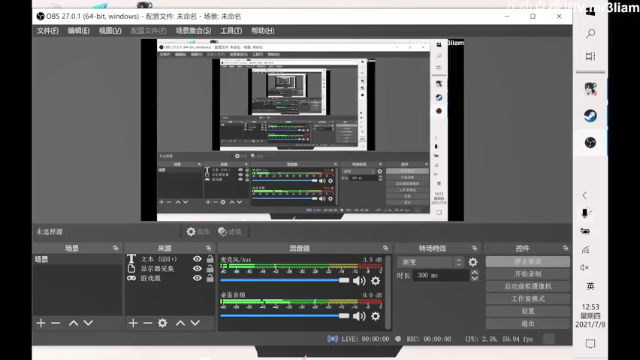The height and width of the screenshot is (360, 640).
Task: Move scene down in Scenes panel
Action: [88, 323]
